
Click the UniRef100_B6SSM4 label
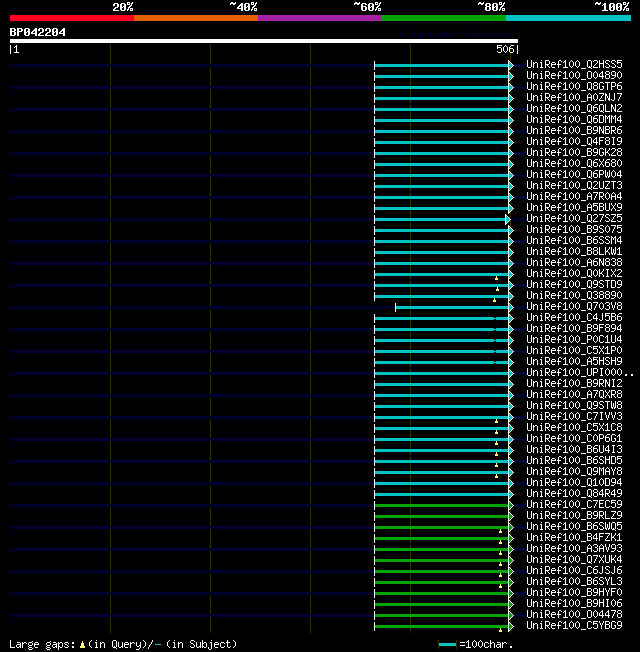click(574, 241)
